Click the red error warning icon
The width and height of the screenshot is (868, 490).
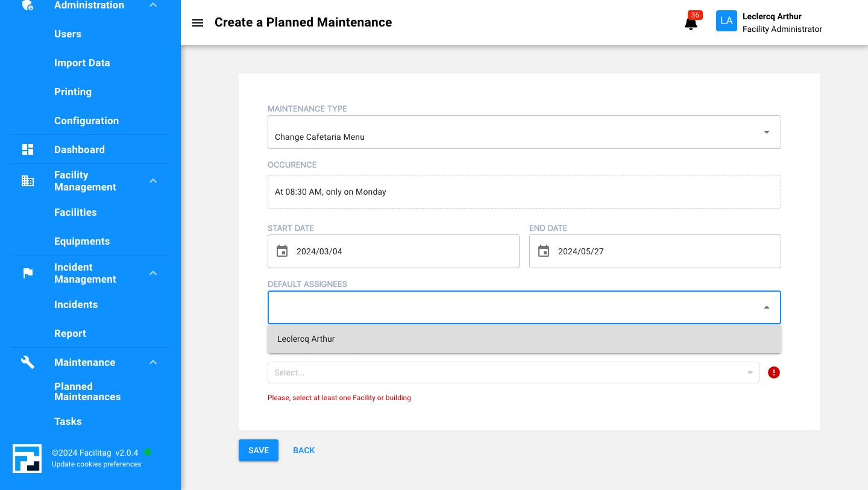(774, 372)
